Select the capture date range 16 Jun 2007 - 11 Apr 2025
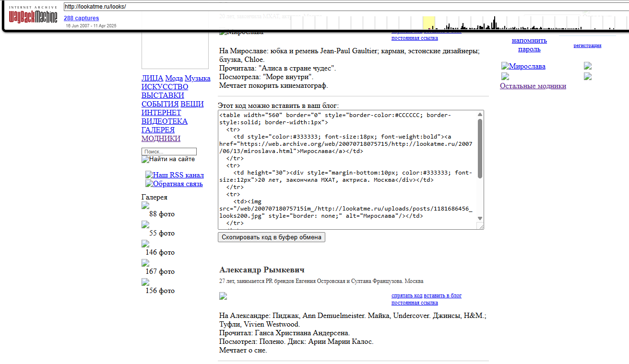This screenshot has width=629, height=364. (x=91, y=26)
